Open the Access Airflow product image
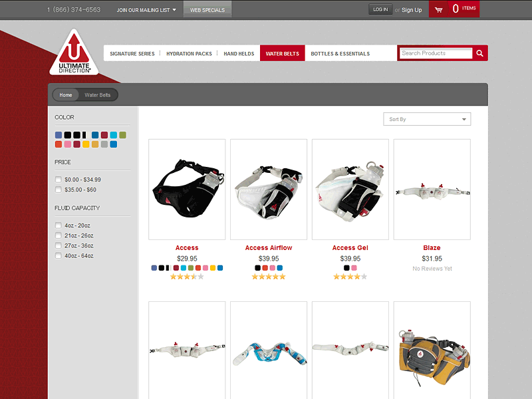Screen dimensions: 532x399 tap(269, 190)
